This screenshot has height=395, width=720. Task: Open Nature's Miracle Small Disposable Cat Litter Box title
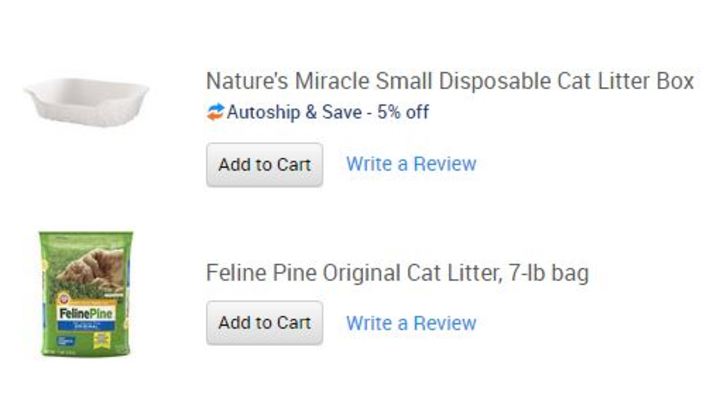(450, 81)
